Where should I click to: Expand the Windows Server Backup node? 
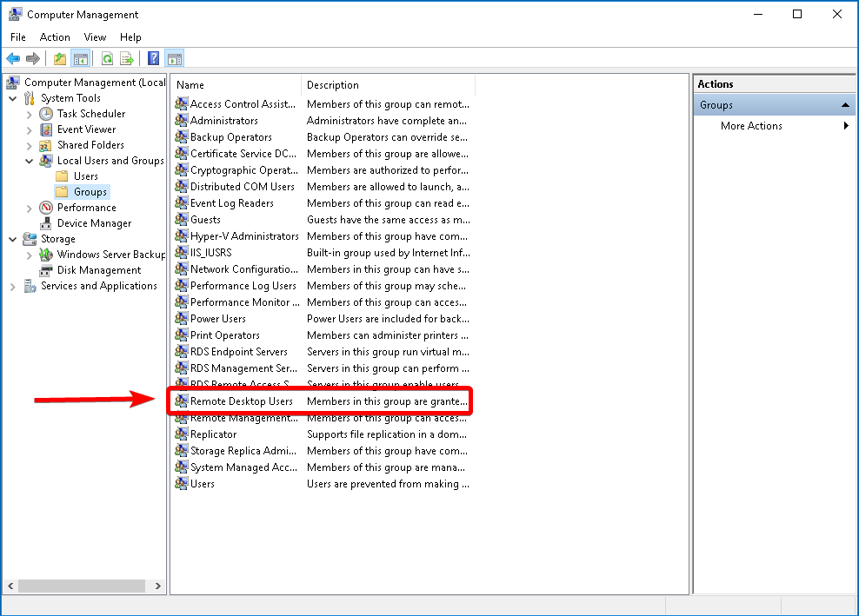click(x=29, y=255)
